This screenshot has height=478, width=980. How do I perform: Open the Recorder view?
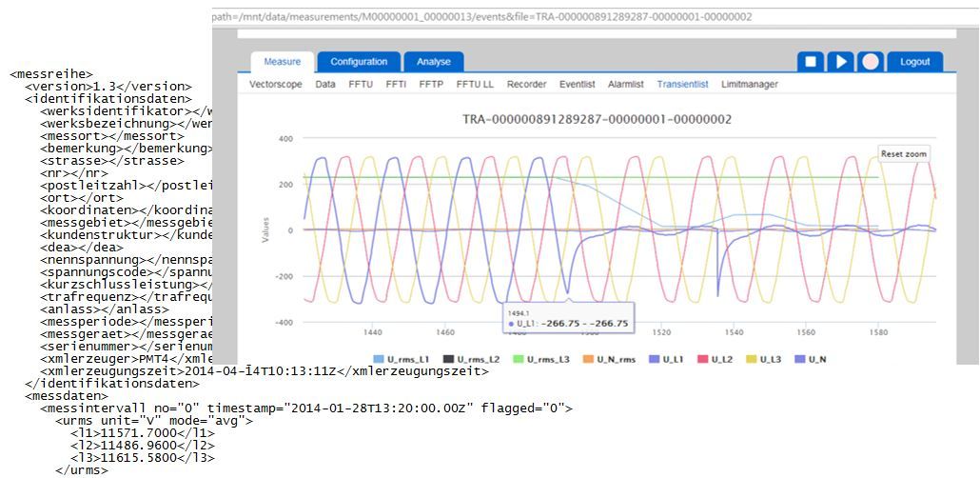point(526,84)
